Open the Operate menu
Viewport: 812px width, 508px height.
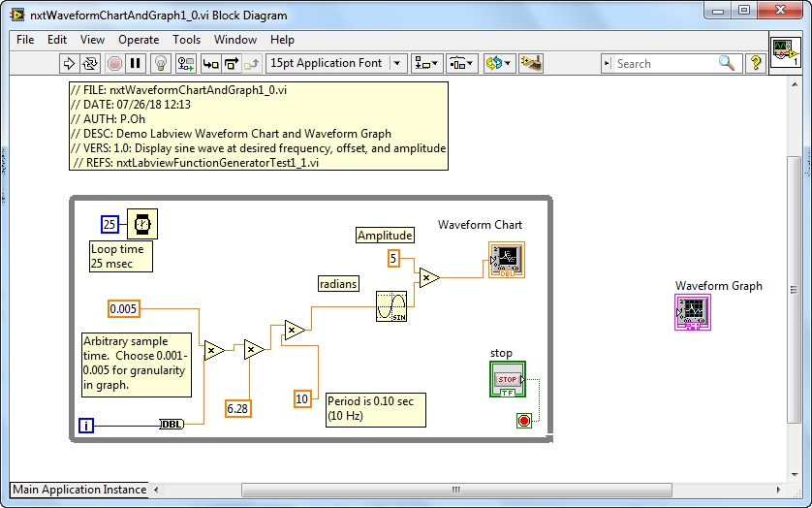[139, 40]
